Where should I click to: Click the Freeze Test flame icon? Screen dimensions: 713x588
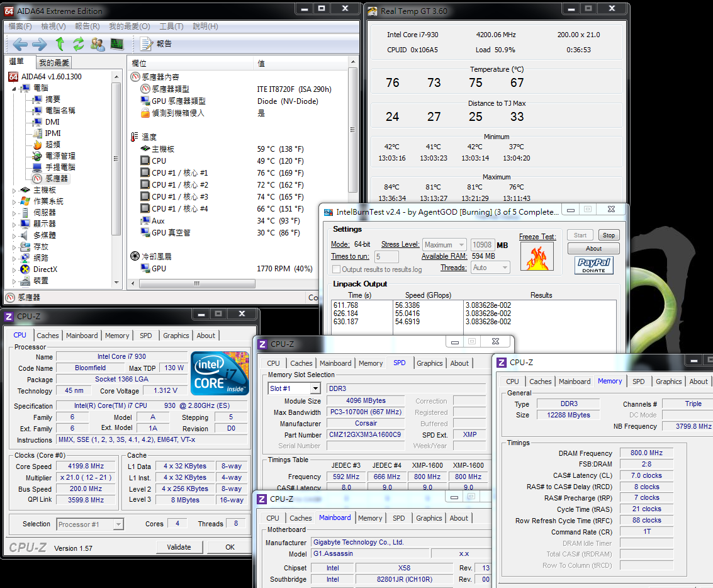tap(537, 257)
